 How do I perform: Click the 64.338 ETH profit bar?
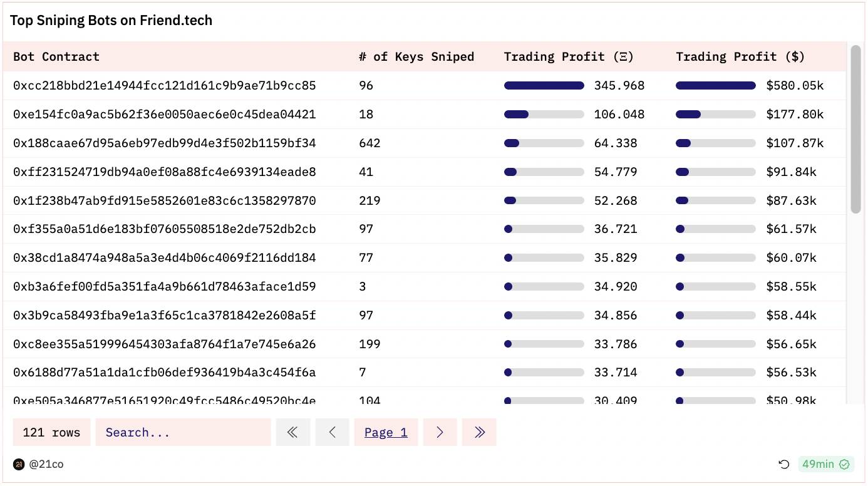click(x=544, y=143)
